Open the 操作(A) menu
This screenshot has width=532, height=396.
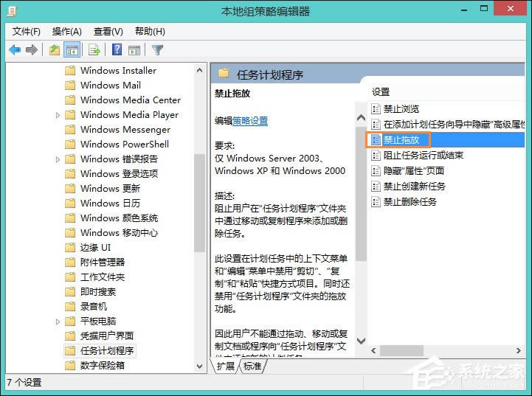(x=67, y=32)
